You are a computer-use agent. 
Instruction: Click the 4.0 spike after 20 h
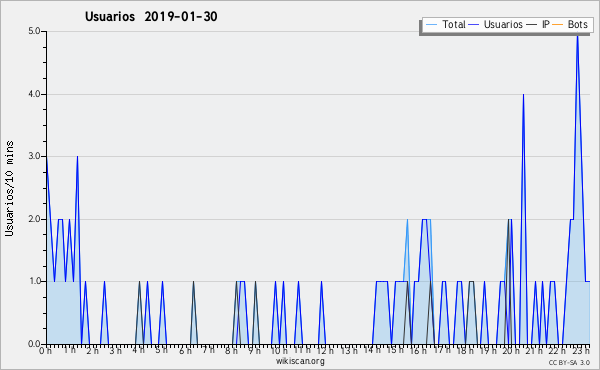click(523, 95)
